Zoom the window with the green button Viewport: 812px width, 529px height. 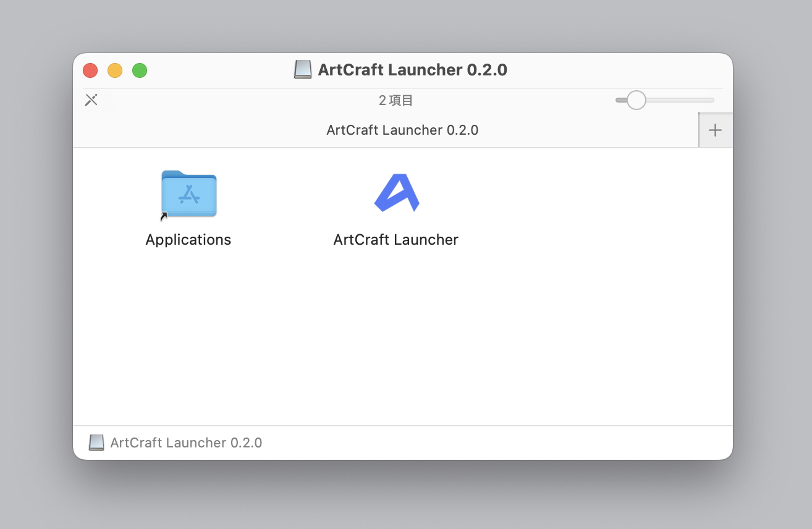(x=140, y=70)
